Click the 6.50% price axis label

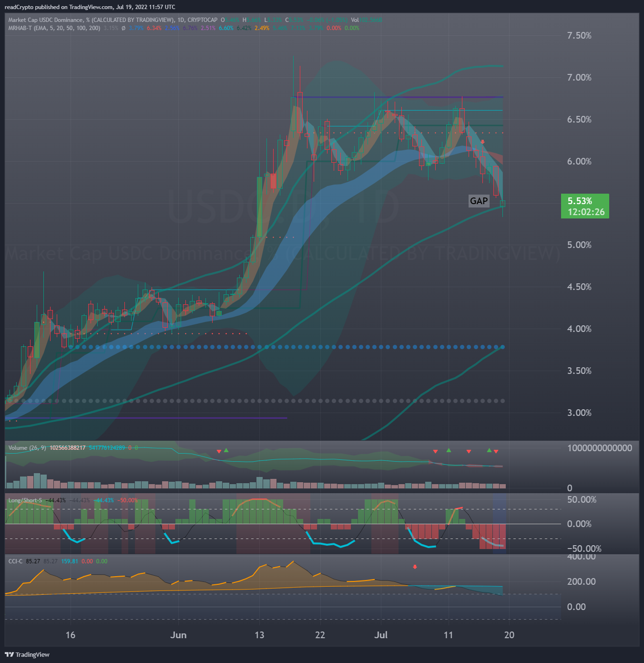pos(579,120)
